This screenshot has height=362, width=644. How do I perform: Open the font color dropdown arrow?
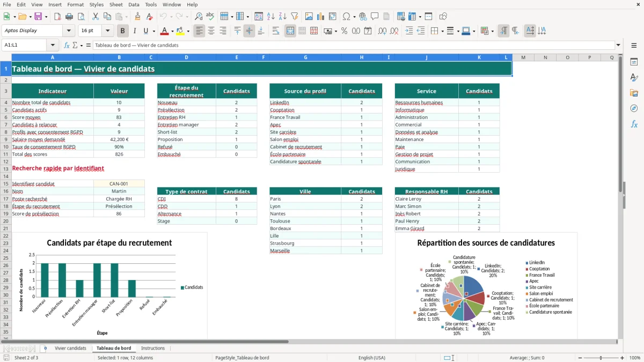click(x=173, y=31)
